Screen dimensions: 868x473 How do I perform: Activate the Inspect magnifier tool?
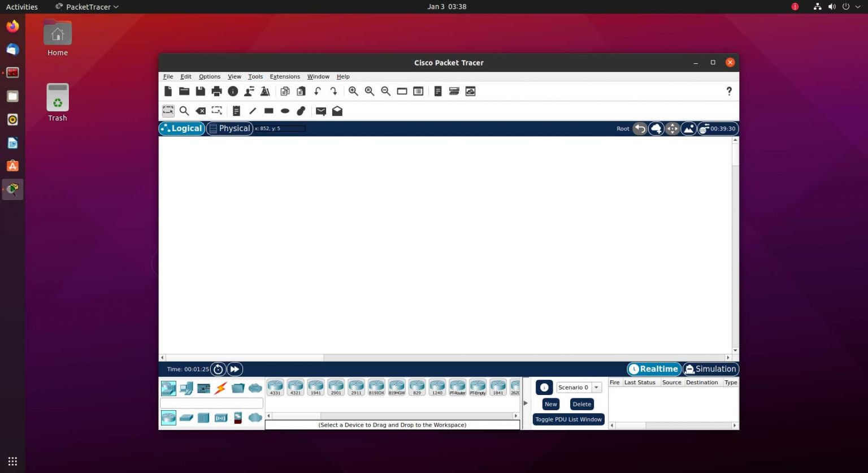click(184, 111)
